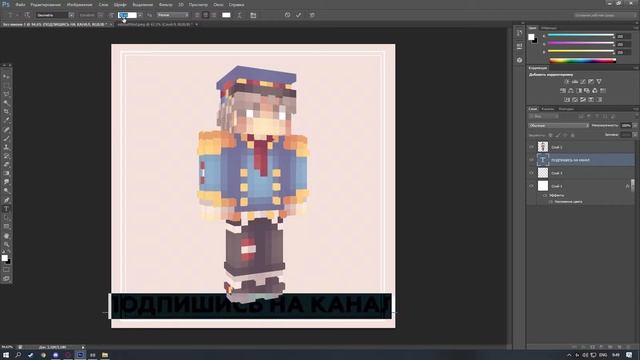Select the Zoom tool

6,244
